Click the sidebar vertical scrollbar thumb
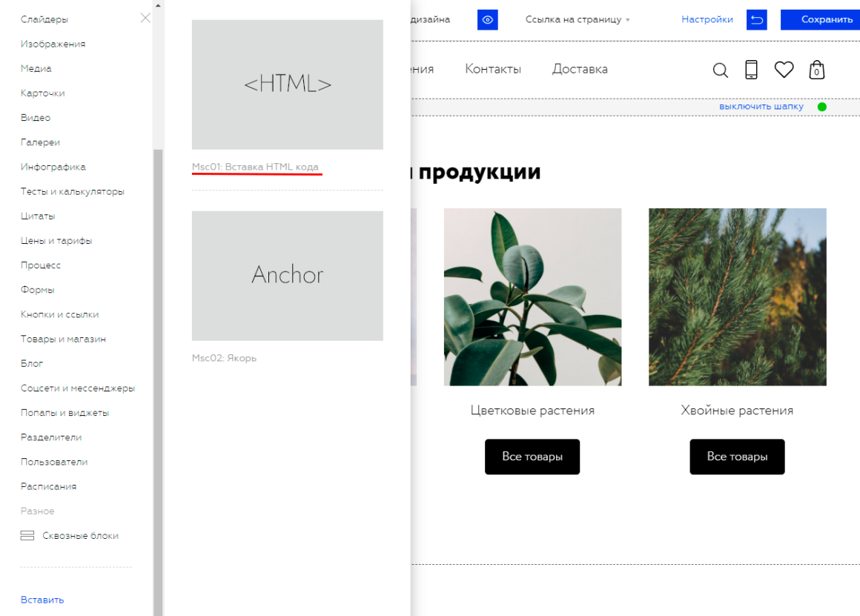Screen dimensions: 860x616 pyautogui.click(x=158, y=382)
